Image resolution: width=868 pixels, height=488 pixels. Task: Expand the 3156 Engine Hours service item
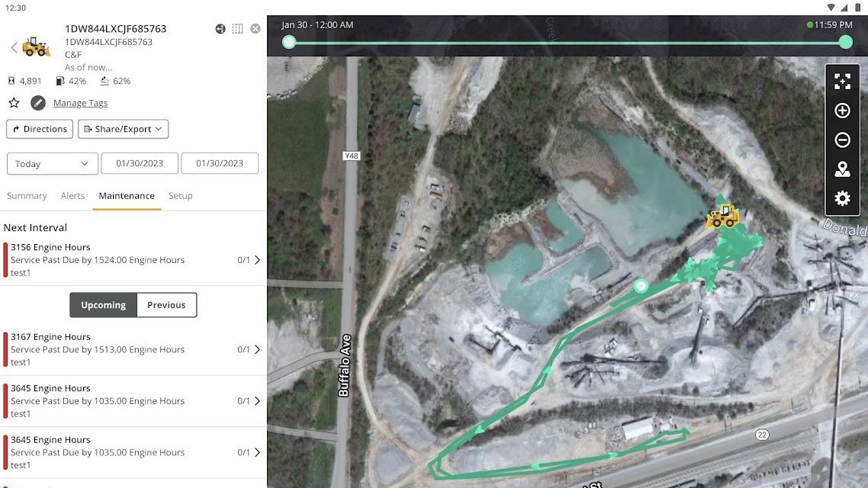[133, 260]
